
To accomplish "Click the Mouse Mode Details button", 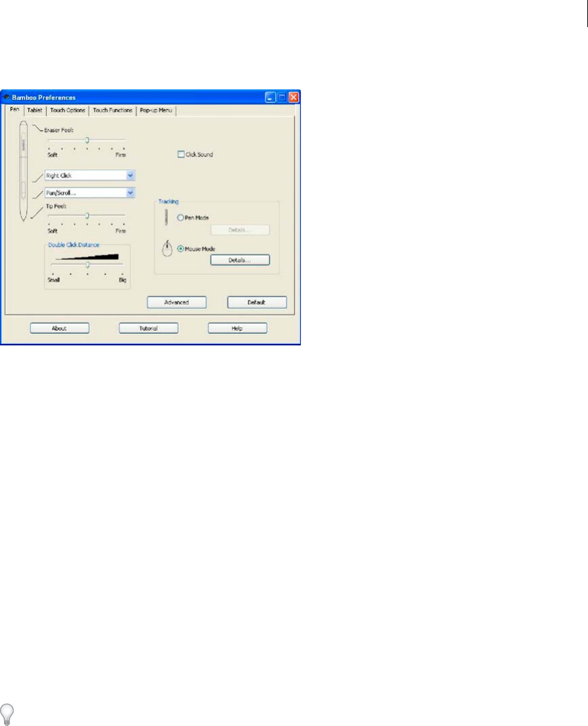I will (x=240, y=260).
